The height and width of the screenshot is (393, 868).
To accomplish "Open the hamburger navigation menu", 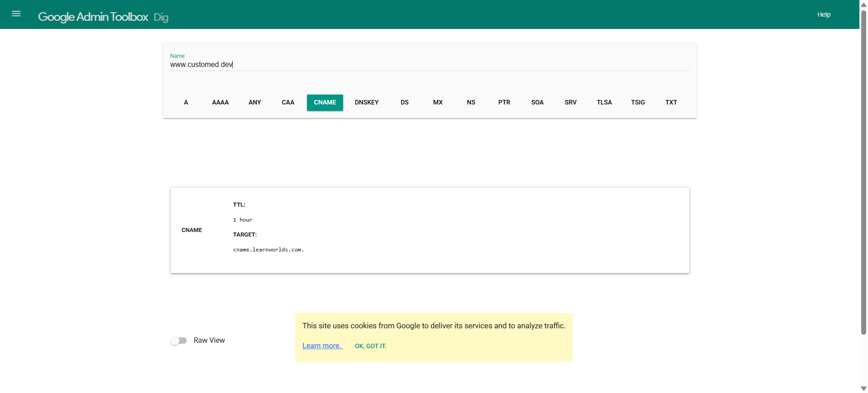I will click(16, 14).
